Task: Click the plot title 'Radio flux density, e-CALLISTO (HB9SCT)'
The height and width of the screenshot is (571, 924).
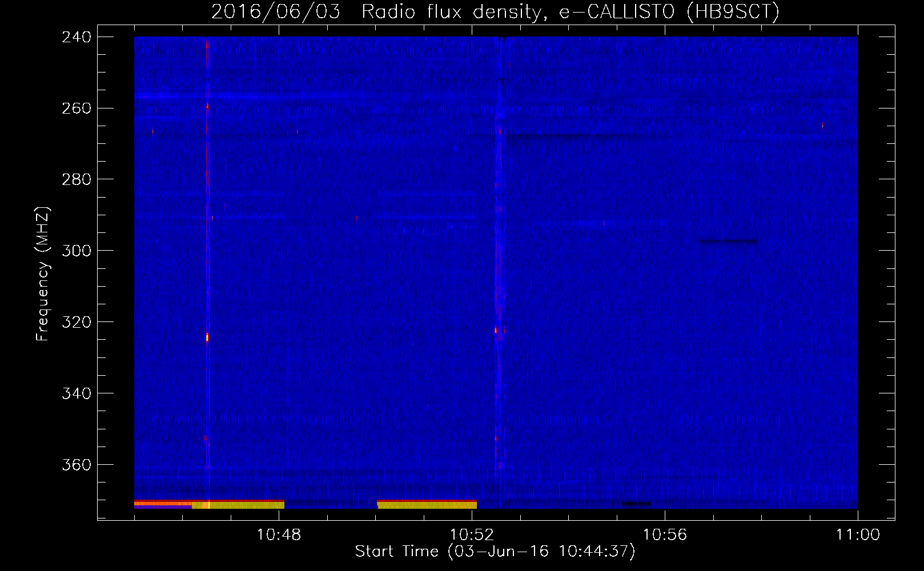Action: pos(571,11)
